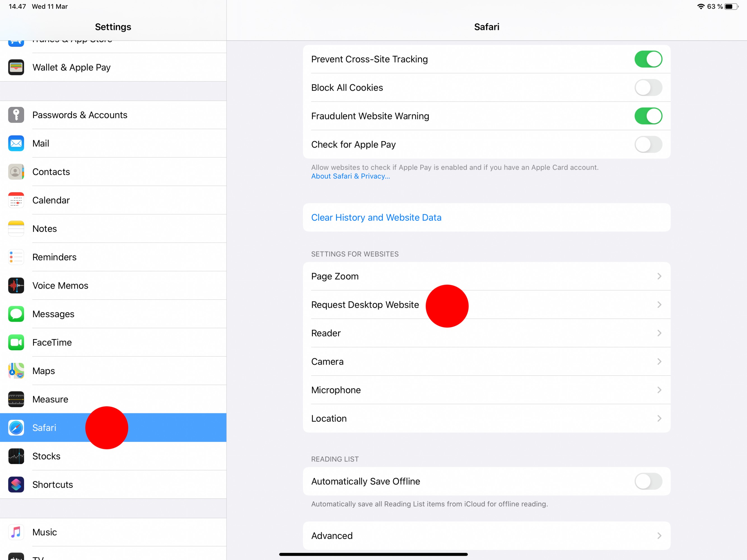Tap the Voice Memos waveform icon
Screen dimensions: 747x560
[x=16, y=285]
